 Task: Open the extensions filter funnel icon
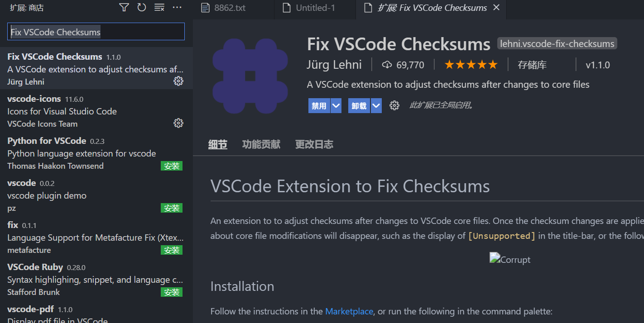[x=124, y=7]
